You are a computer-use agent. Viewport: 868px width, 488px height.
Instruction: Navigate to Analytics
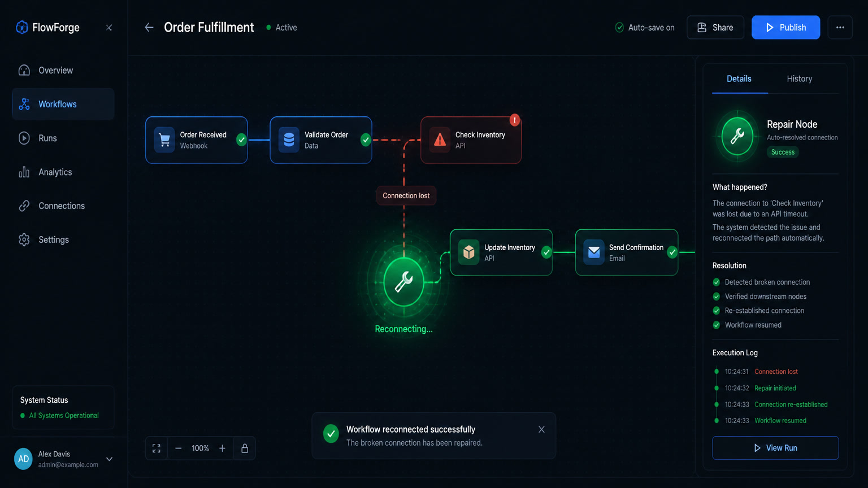click(x=63, y=172)
